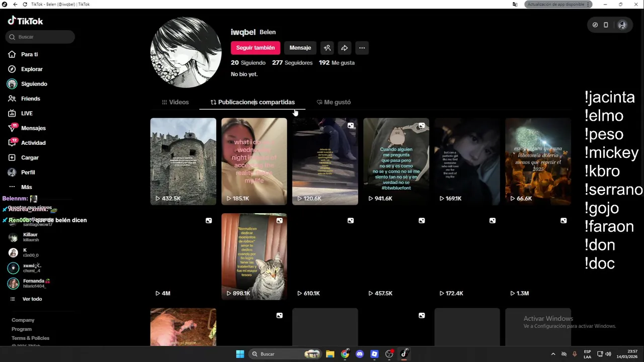Click the get TikTok coins icon top right
644x362 pixels.
tap(595, 25)
